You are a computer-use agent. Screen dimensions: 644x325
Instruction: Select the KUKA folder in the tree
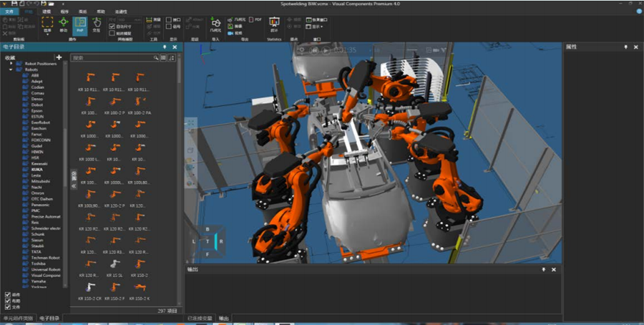[36, 170]
